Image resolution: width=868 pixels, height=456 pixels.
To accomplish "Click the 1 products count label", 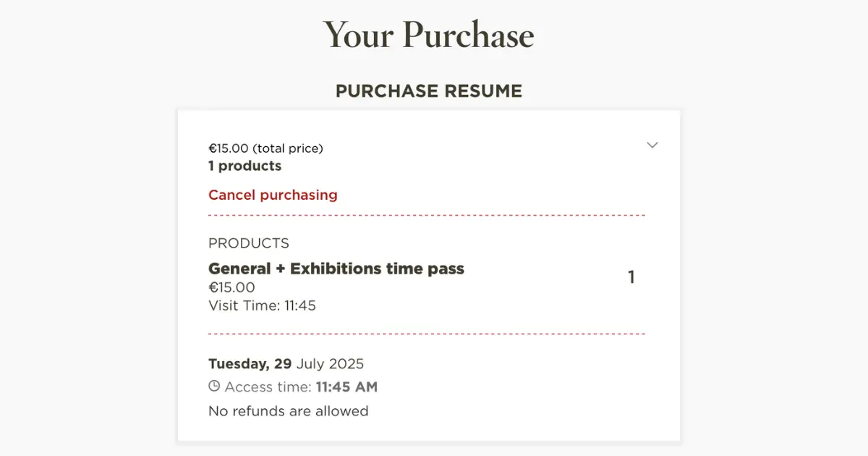I will click(x=244, y=166).
